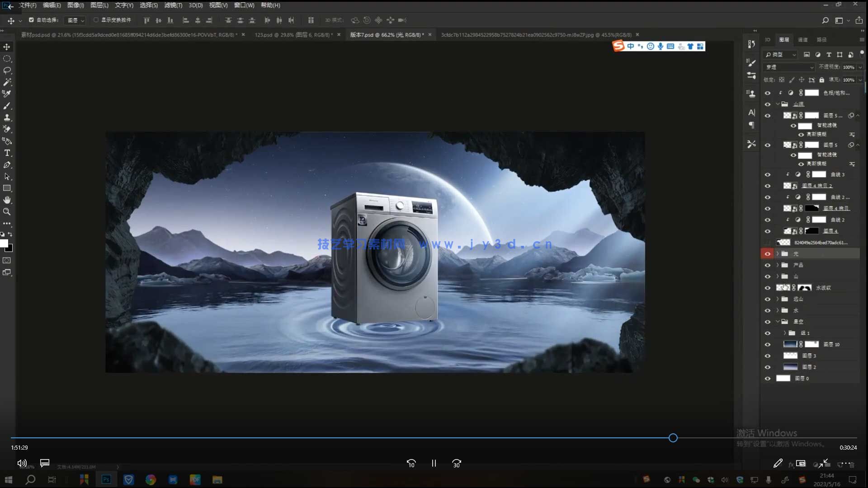Screen dimensions: 868x488
Task: Select the Pen tool
Action: tap(7, 165)
